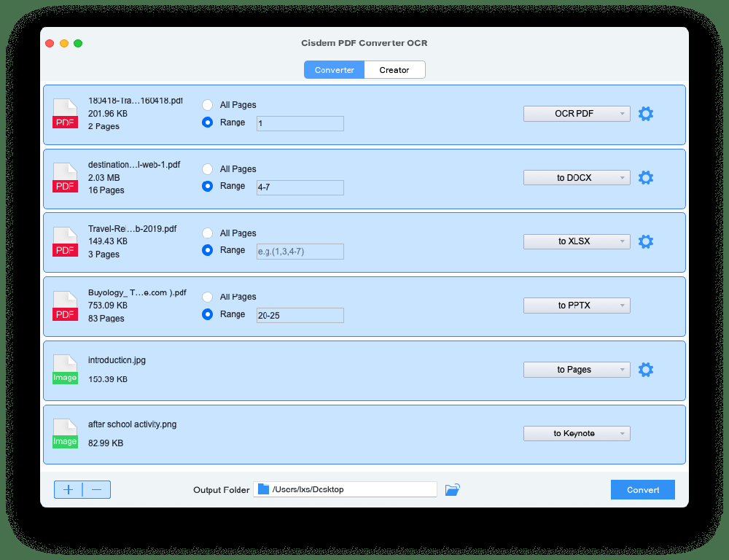This screenshot has height=560, width=729.
Task: Select All Pages for Travel-Rei PDF
Action: pyautogui.click(x=207, y=233)
